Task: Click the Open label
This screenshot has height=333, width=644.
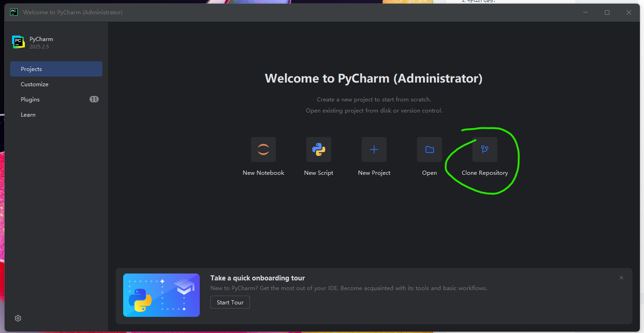Action: [x=429, y=173]
